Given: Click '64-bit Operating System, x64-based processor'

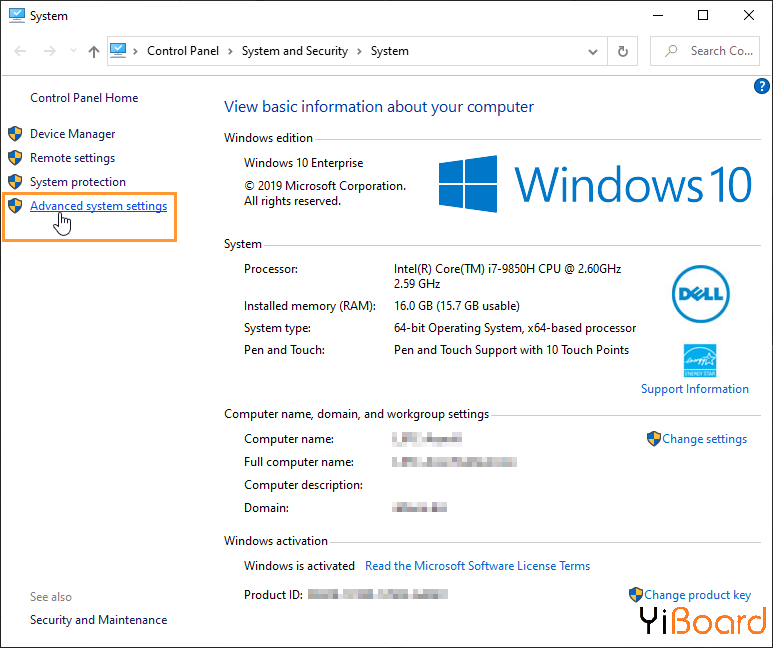Looking at the screenshot, I should [515, 328].
